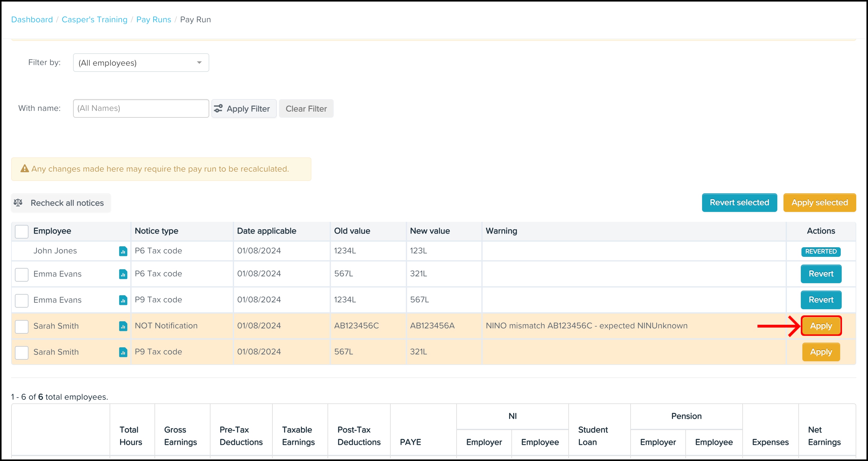Screen dimensions: 868x461
Task: Go to Pay Runs breadcrumb
Action: click(154, 20)
